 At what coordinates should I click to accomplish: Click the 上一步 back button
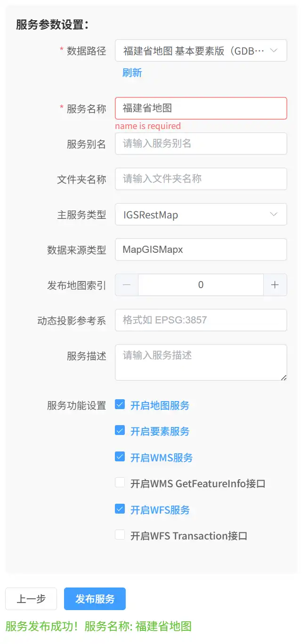[x=31, y=599]
